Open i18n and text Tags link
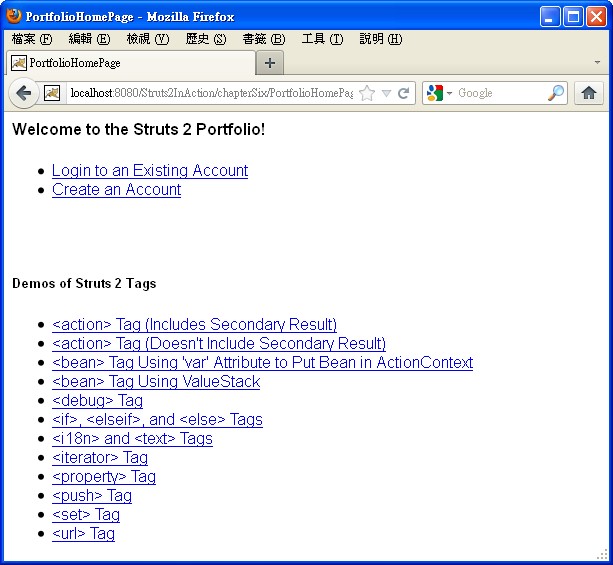The height and width of the screenshot is (565, 613). 132,439
